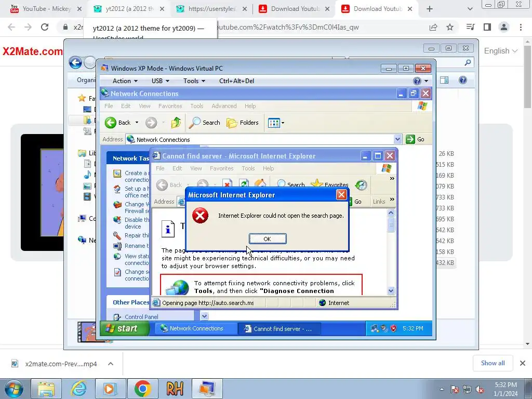Image resolution: width=532 pixels, height=399 pixels.
Task: Click the red error icon in the dialog
Action: click(200, 216)
